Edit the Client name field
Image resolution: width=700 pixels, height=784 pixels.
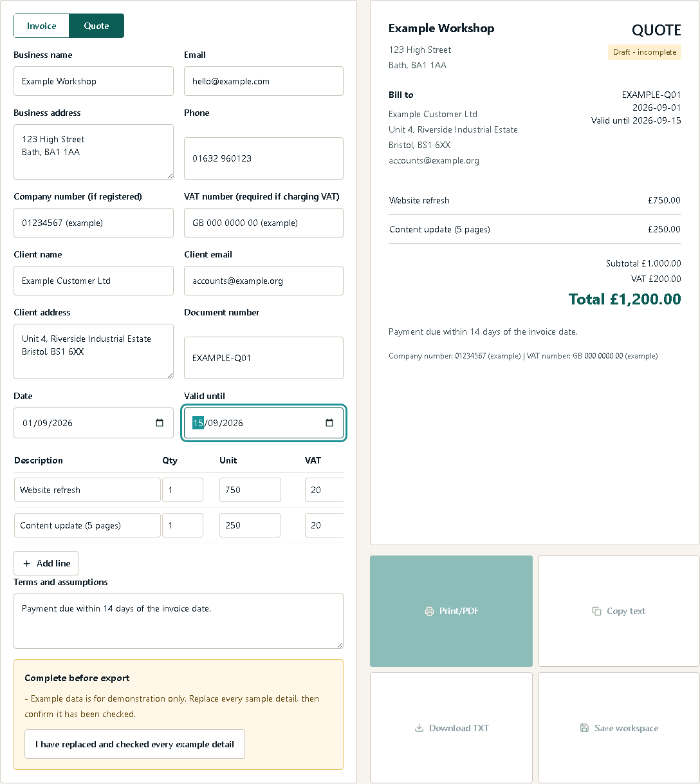[x=94, y=281]
